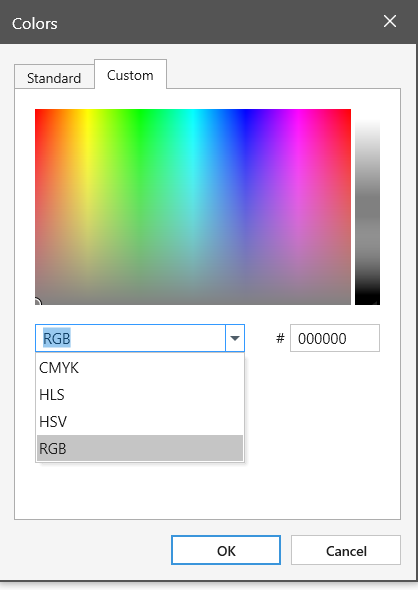Pick green in the color spectrum
This screenshot has width=418, height=590.
[140, 112]
